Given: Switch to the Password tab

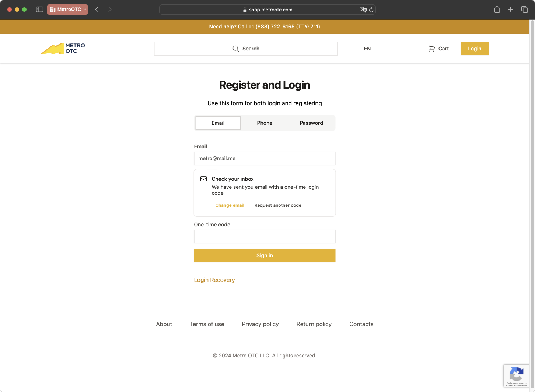Looking at the screenshot, I should 311,123.
